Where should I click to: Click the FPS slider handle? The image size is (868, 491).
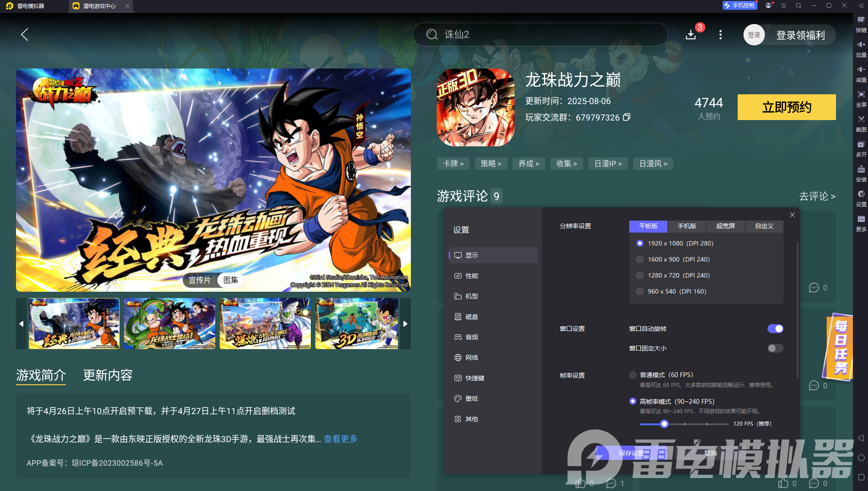(x=664, y=424)
